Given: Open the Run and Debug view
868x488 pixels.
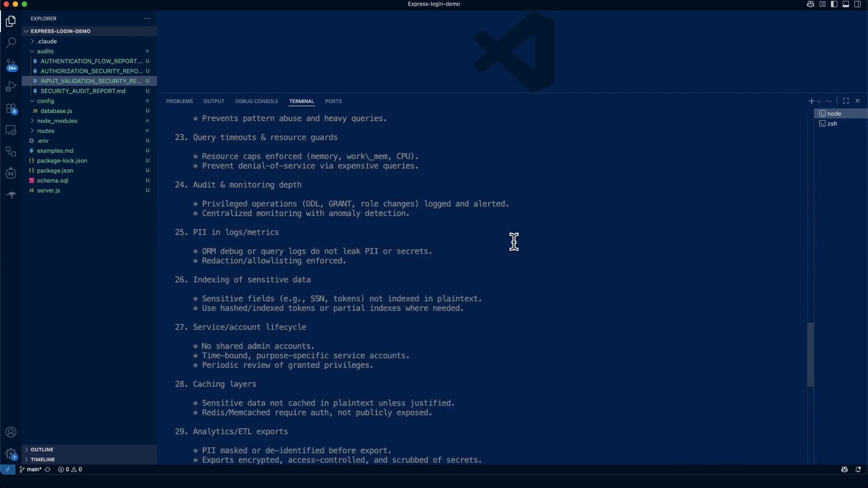Looking at the screenshot, I should pyautogui.click(x=11, y=86).
